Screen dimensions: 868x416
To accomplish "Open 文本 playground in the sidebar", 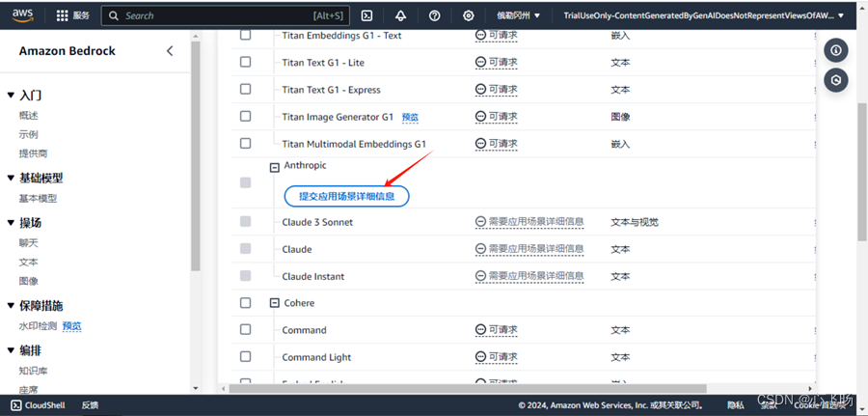I will (28, 262).
